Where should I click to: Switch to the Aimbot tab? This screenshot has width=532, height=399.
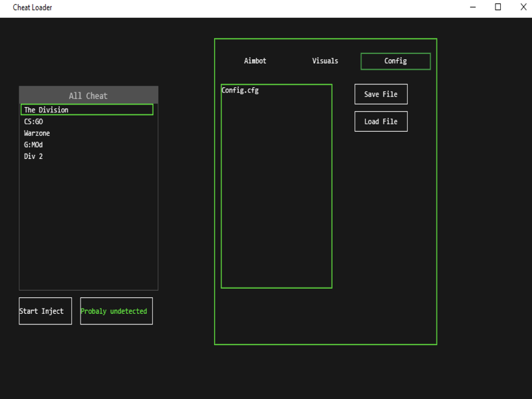click(255, 61)
